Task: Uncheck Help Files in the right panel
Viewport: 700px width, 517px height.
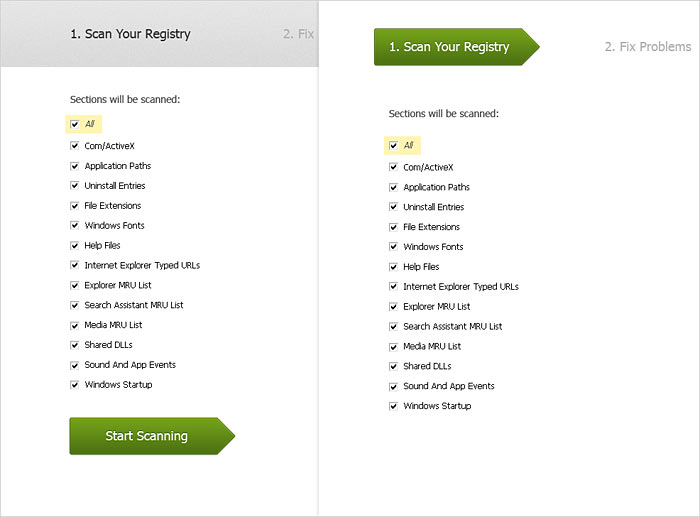Action: tap(394, 267)
